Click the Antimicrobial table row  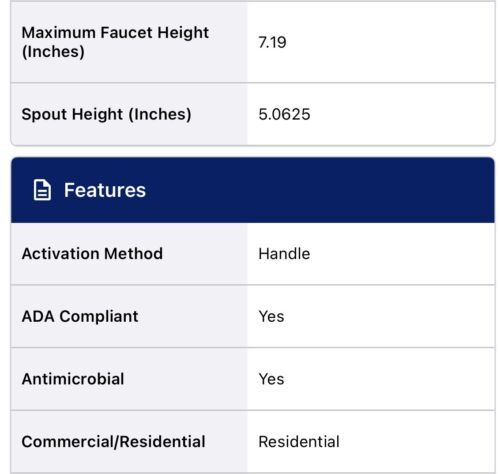[253, 379]
